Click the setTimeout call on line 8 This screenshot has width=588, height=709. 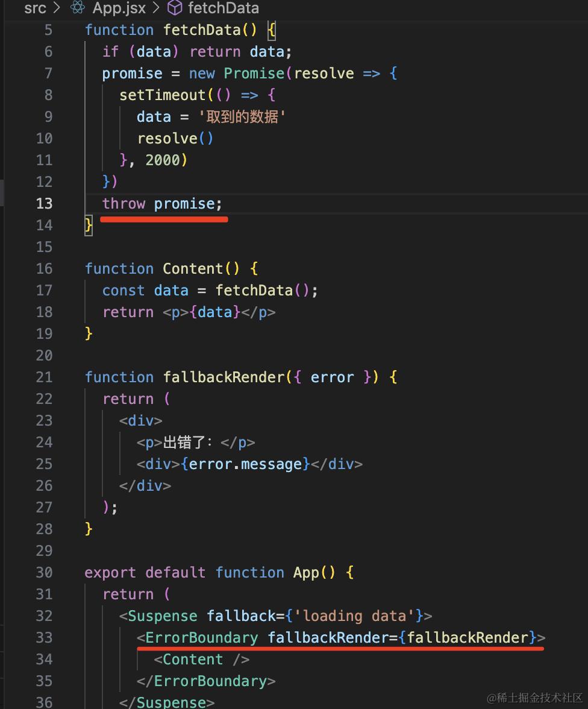[162, 95]
